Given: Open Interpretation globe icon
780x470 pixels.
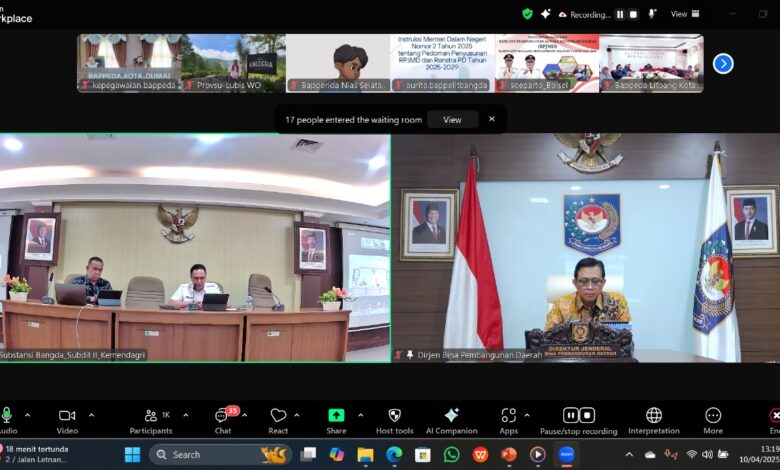Looking at the screenshot, I should pos(654,416).
